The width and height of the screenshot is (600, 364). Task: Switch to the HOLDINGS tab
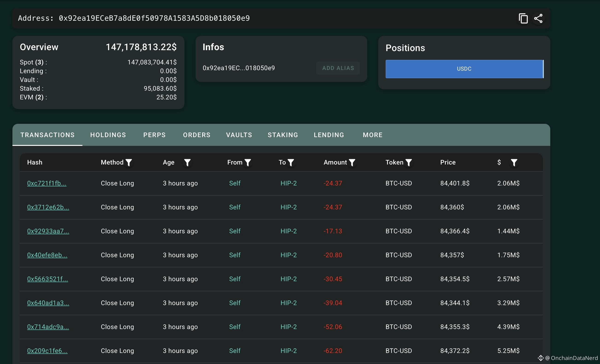tap(108, 135)
